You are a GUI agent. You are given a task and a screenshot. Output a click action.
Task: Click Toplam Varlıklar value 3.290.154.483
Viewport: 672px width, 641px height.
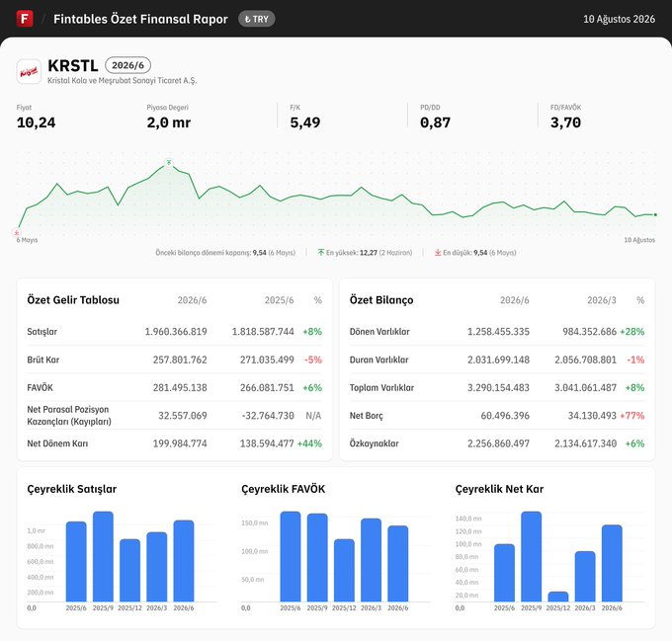(498, 387)
